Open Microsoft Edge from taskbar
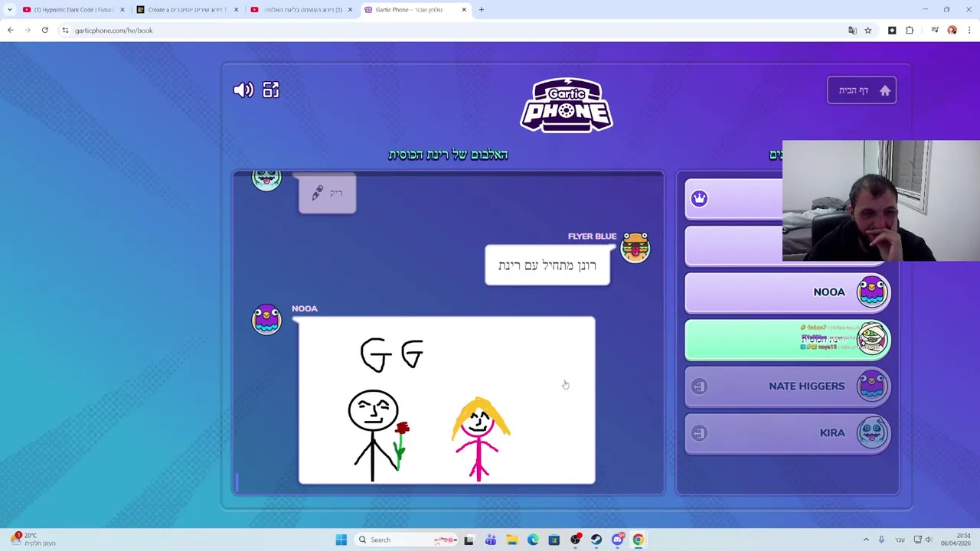The width and height of the screenshot is (980, 551). tap(533, 540)
